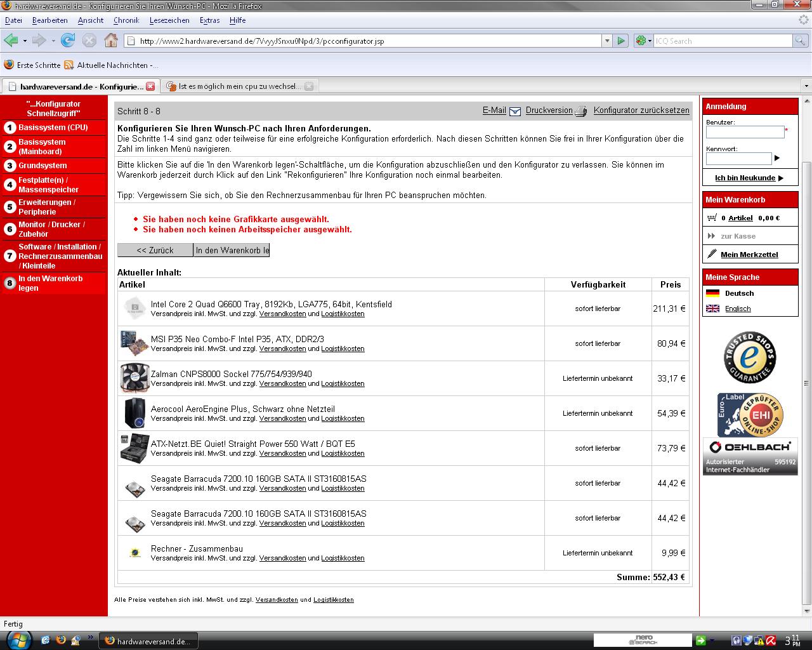This screenshot has width=812, height=650.
Task: Go to step 7 Software / Installation
Action: pos(53,256)
